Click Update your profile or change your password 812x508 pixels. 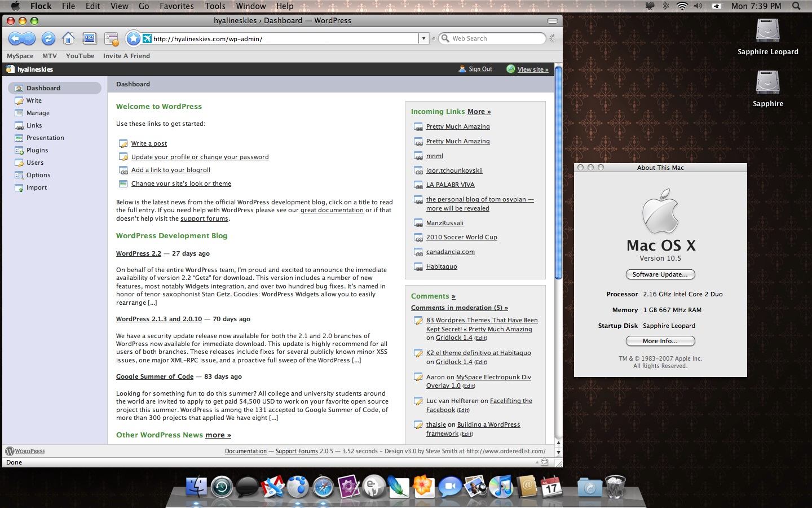[x=200, y=157]
